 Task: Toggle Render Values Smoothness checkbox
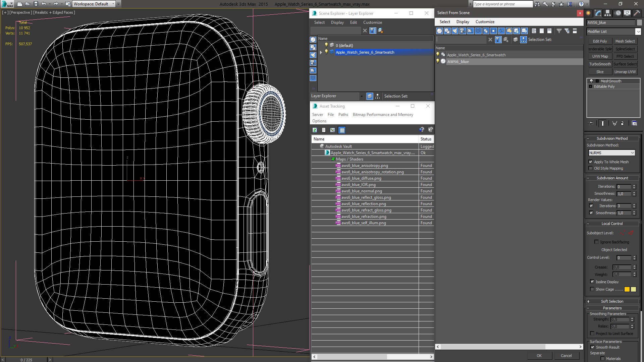click(x=591, y=213)
